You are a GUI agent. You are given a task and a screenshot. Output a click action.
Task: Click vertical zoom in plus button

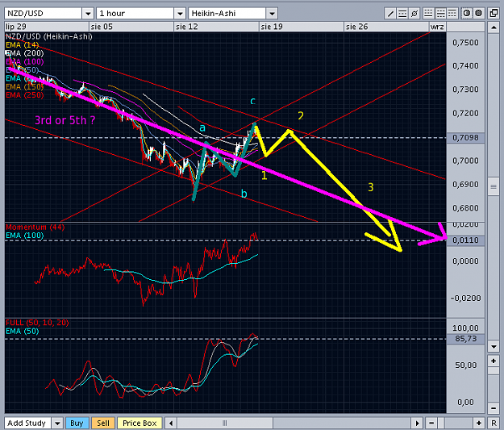(494, 361)
